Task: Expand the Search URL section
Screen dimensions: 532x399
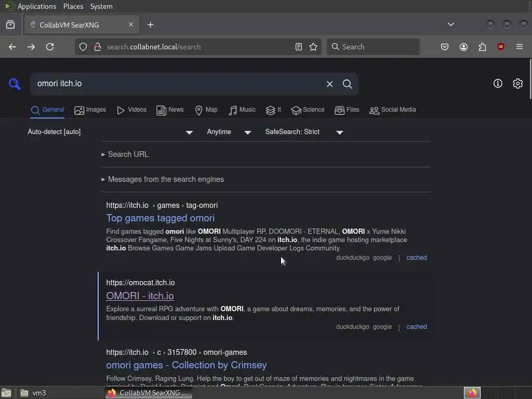Action: [125, 154]
